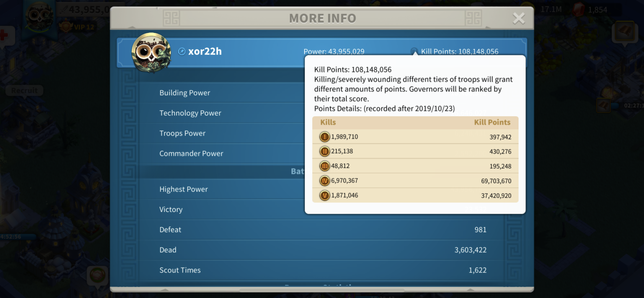The height and width of the screenshot is (298, 644).
Task: Click the Highest Power stat row
Action: [184, 189]
